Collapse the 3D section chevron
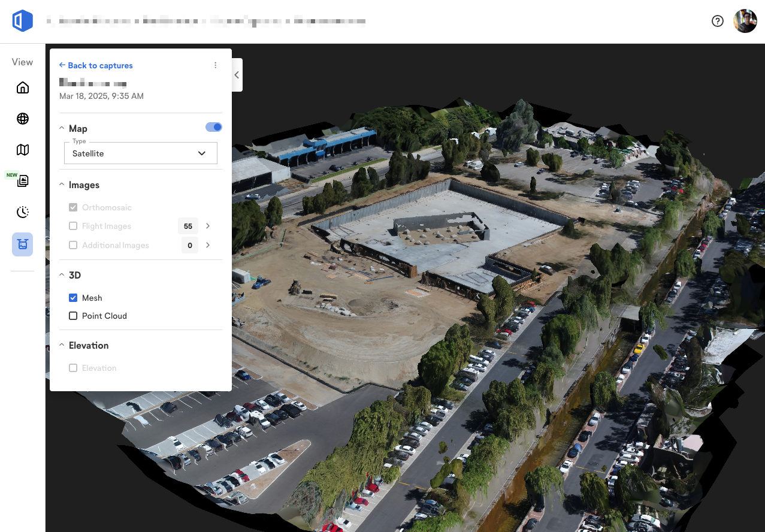This screenshot has width=765, height=532. point(62,276)
